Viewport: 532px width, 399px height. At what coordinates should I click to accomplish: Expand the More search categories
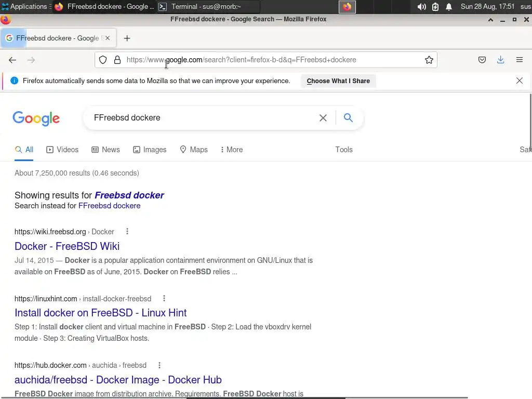tap(232, 150)
